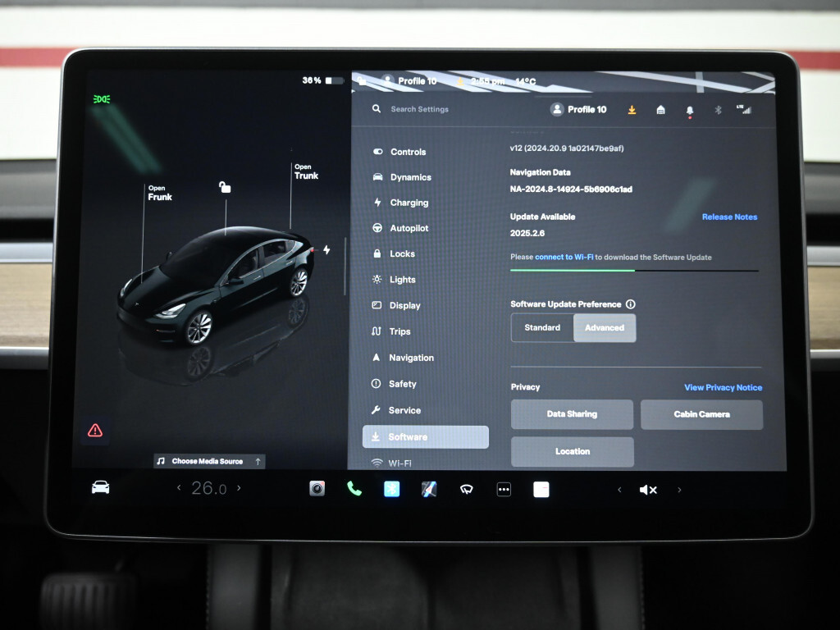
Task: Open the Phone app in dock
Action: pos(354,489)
